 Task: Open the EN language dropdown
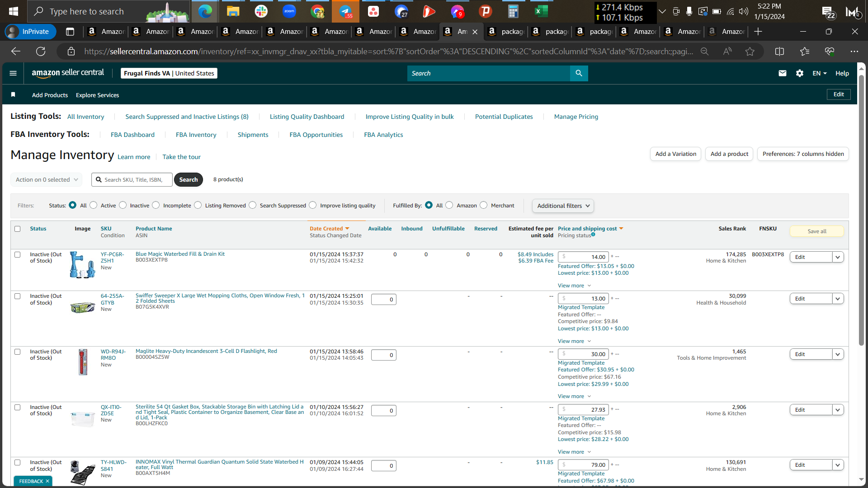(819, 73)
